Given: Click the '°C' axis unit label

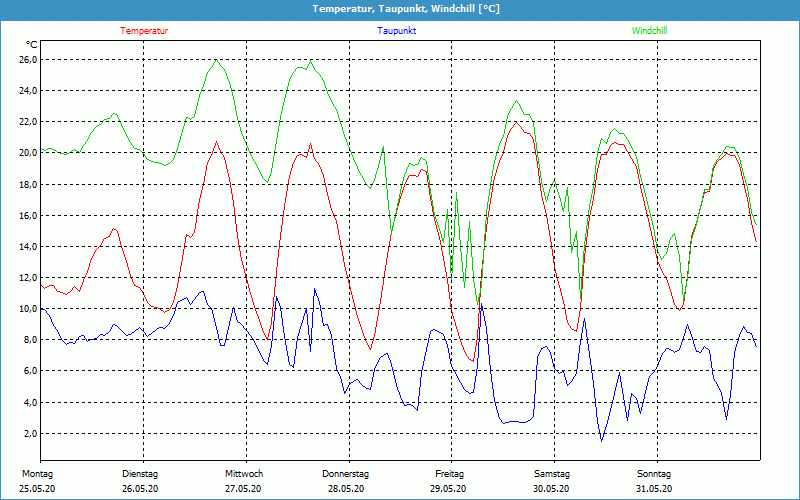Looking at the screenshot, I should pos(32,45).
